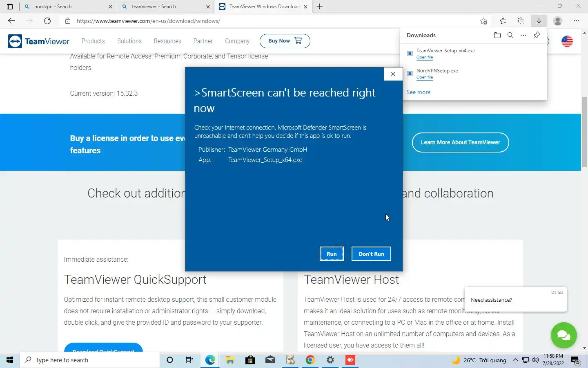Viewport: 588px width, 368px height.
Task: Click the 26°C weather widget
Action: pos(479,360)
